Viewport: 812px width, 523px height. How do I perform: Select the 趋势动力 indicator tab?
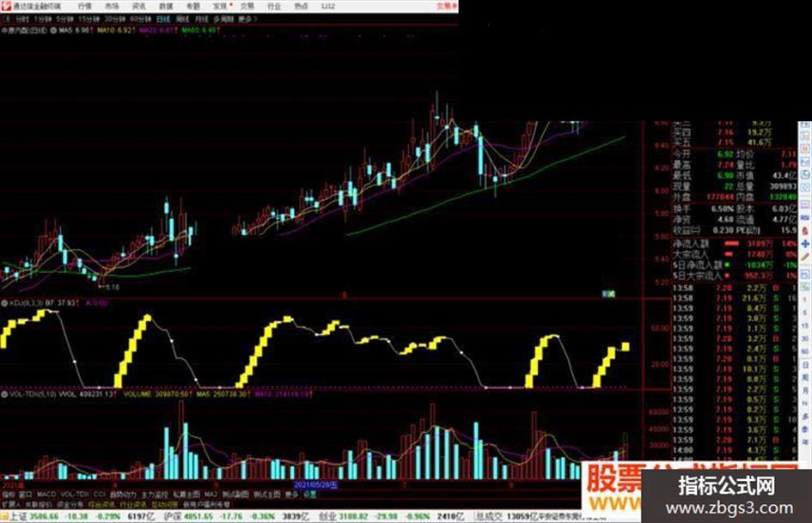coord(123,495)
